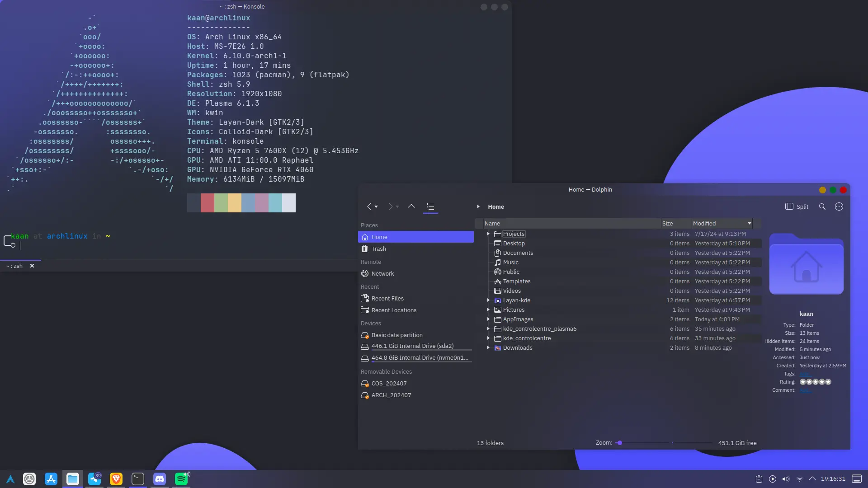The image size is (868, 488).
Task: Select Home in the Places panel
Action: (416, 237)
